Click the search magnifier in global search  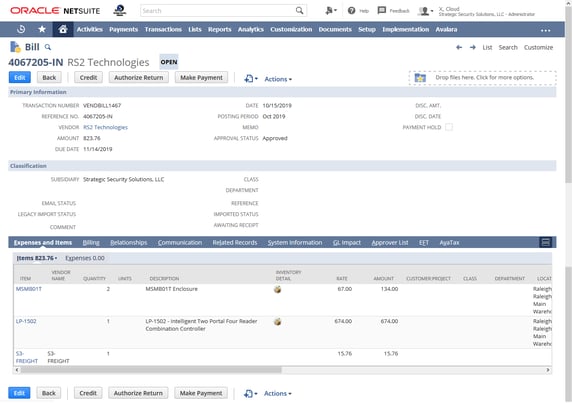tap(299, 11)
